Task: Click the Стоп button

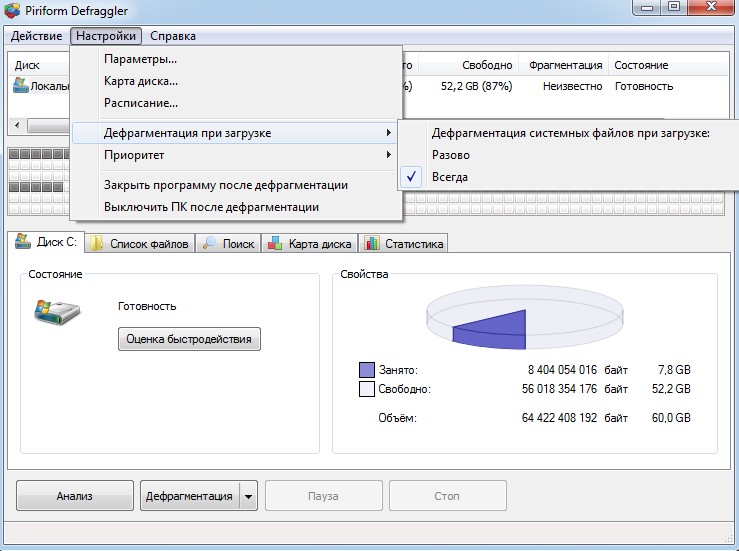Action: click(x=447, y=495)
